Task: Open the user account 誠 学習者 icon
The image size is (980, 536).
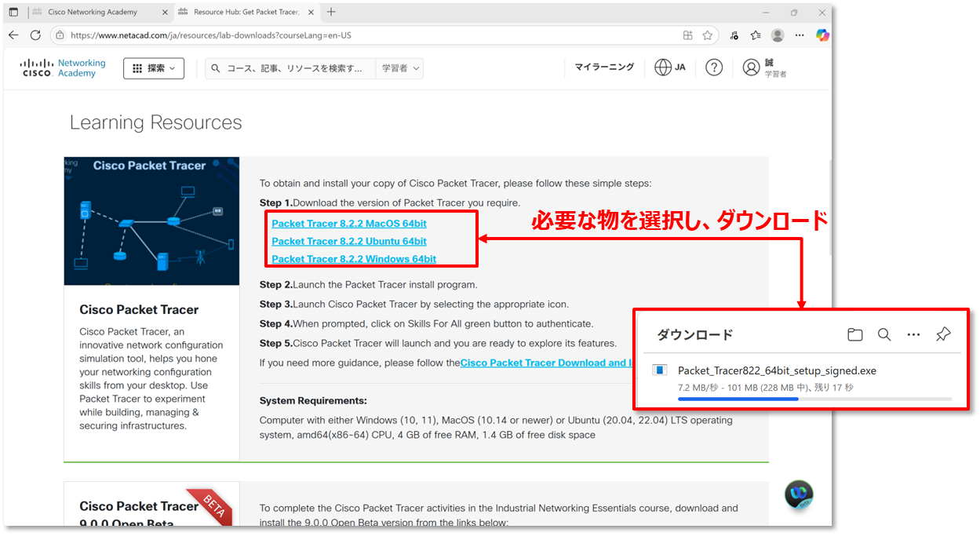Action: point(751,67)
